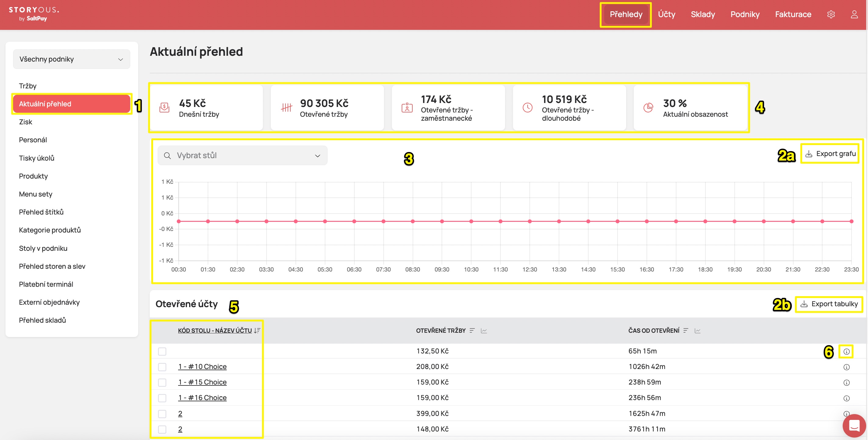Viewport: 868px width, 440px height.
Task: Open info icon for 159,00 Kč #15 row
Action: coord(846,382)
